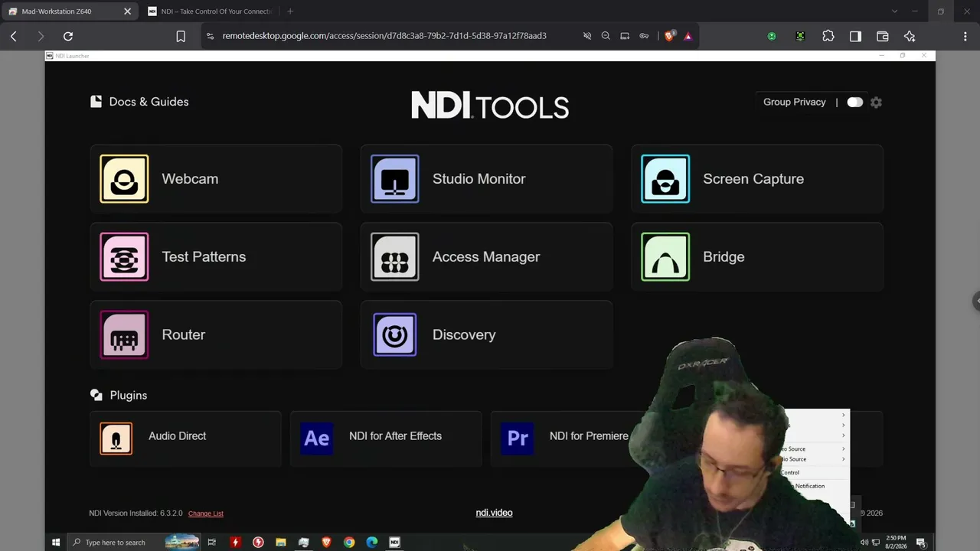Click the Windows Start button

click(56, 542)
